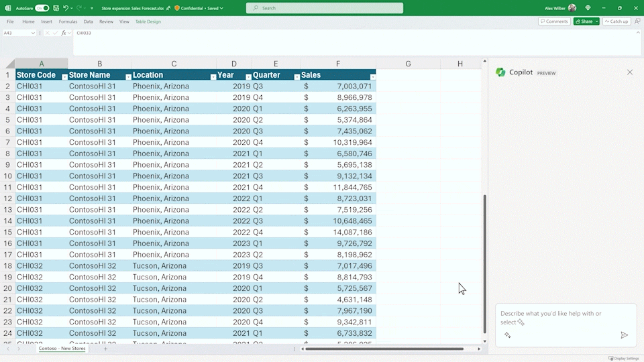This screenshot has height=362, width=644.
Task: Click the horizontal scrollbar thumb
Action: click(x=384, y=349)
